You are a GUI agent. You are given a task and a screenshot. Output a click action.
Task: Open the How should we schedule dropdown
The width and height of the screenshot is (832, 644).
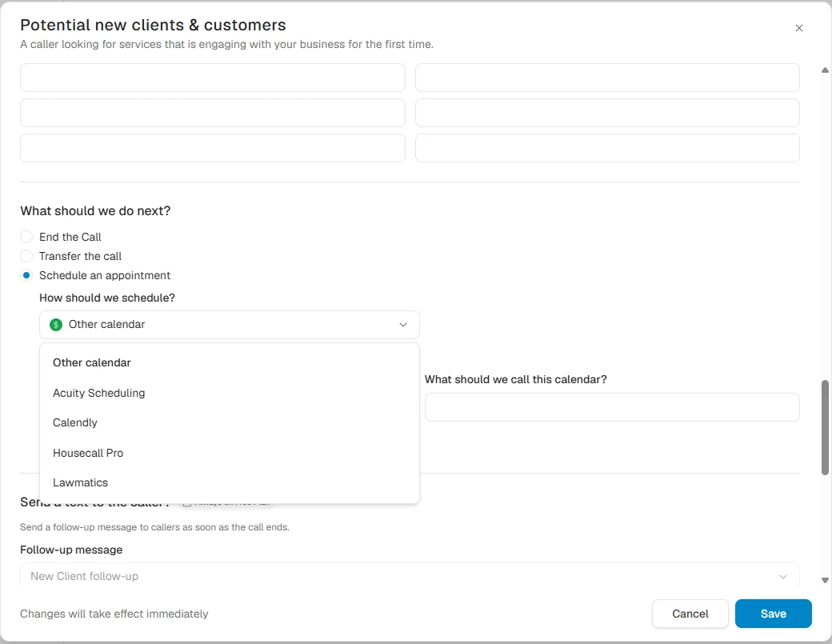[230, 325]
